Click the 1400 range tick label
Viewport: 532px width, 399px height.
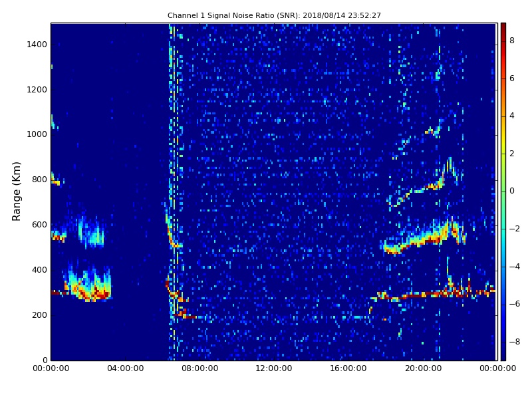[x=37, y=45]
